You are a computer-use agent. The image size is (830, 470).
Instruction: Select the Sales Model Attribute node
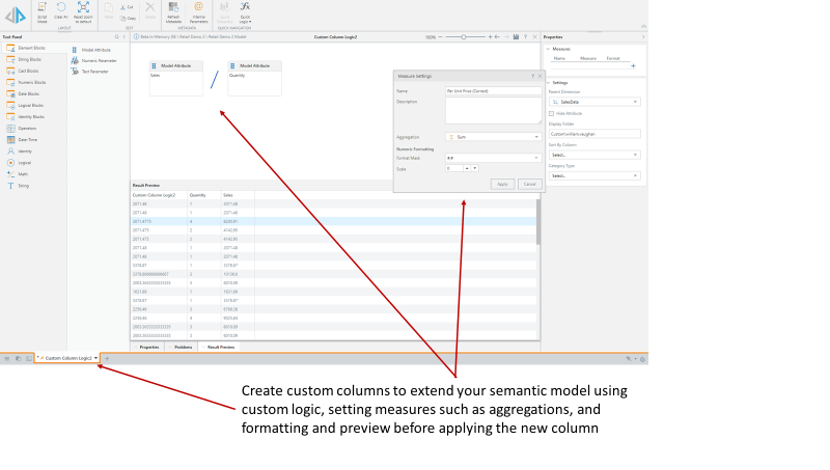coord(176,78)
